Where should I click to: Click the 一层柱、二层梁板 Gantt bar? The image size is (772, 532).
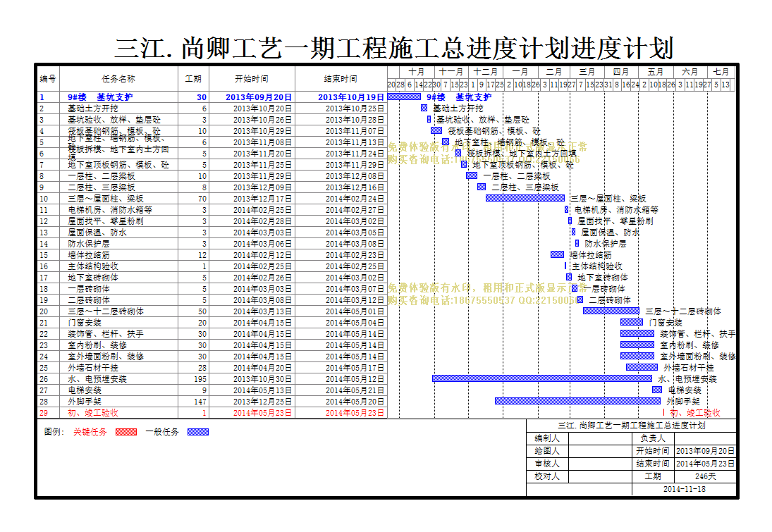click(472, 175)
